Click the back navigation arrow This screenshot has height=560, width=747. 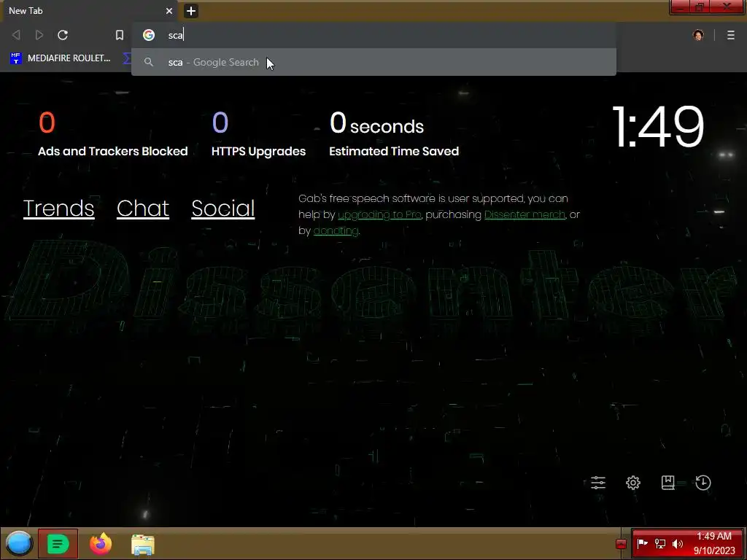(16, 35)
